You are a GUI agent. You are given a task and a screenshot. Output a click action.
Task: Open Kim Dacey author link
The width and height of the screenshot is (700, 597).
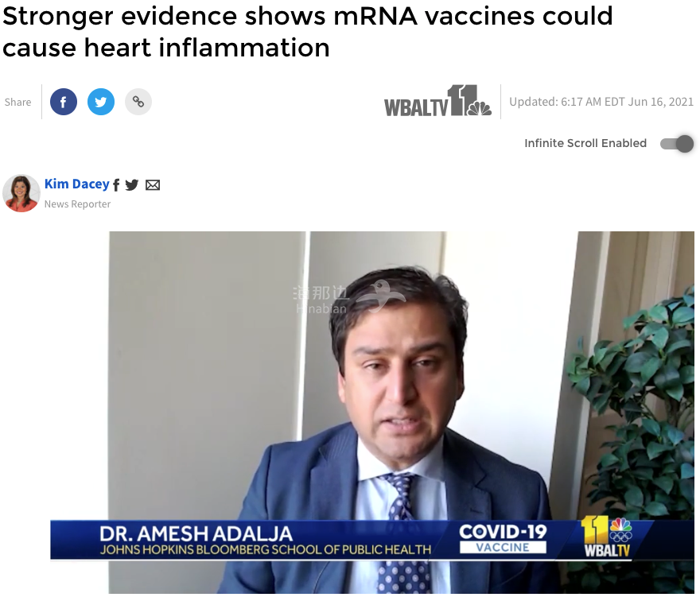(77, 184)
